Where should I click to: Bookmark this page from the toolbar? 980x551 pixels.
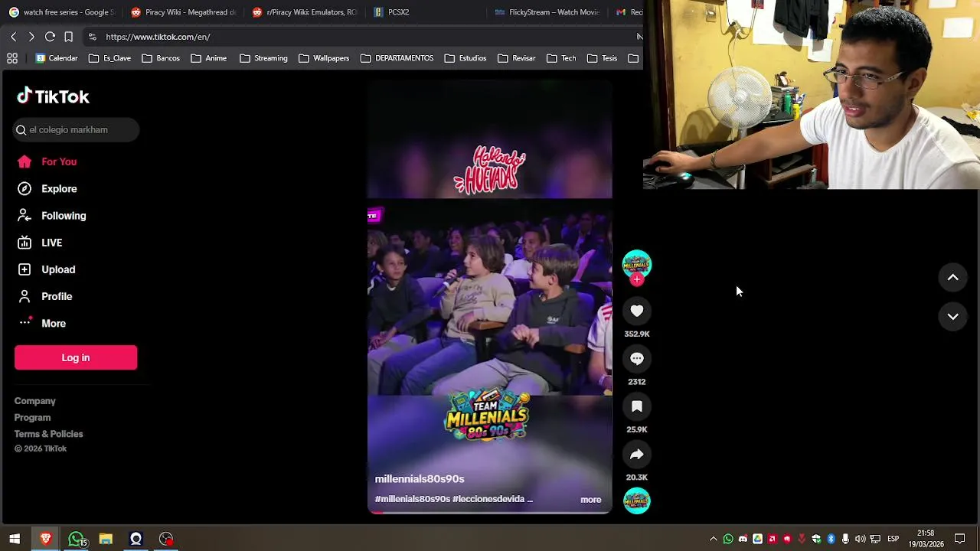[x=68, y=37]
